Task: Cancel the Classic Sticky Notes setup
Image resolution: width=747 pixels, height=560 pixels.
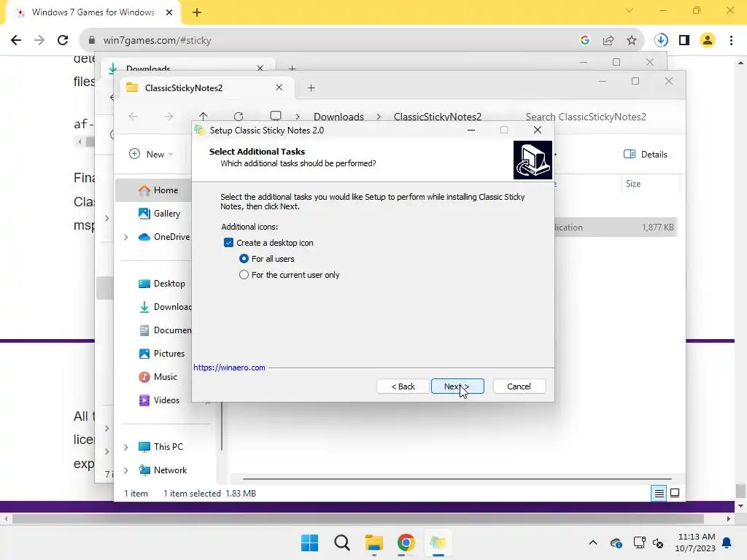Action: [x=519, y=386]
